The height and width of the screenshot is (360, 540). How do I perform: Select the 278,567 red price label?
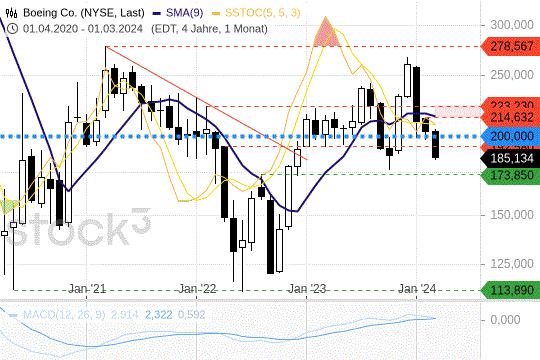[510, 46]
